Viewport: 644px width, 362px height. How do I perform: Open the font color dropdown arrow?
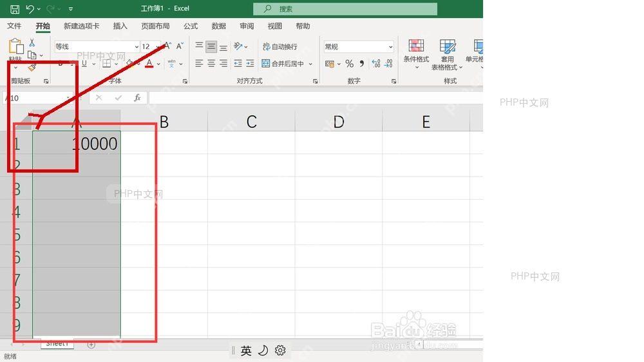pyautogui.click(x=158, y=64)
